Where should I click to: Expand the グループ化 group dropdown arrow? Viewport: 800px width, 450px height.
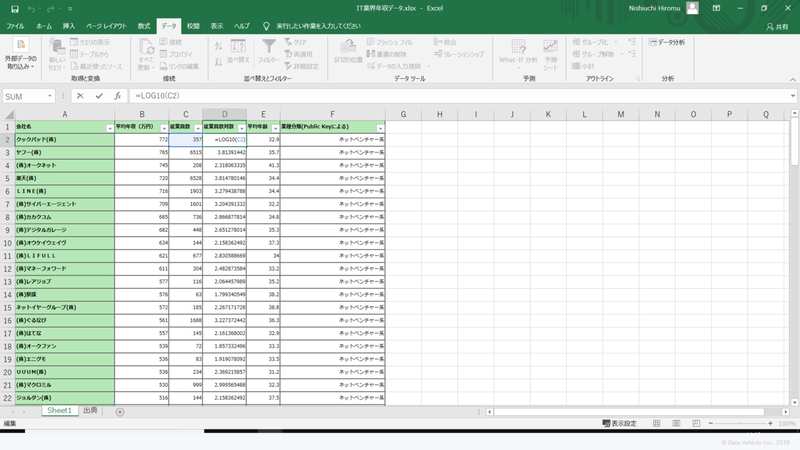616,42
